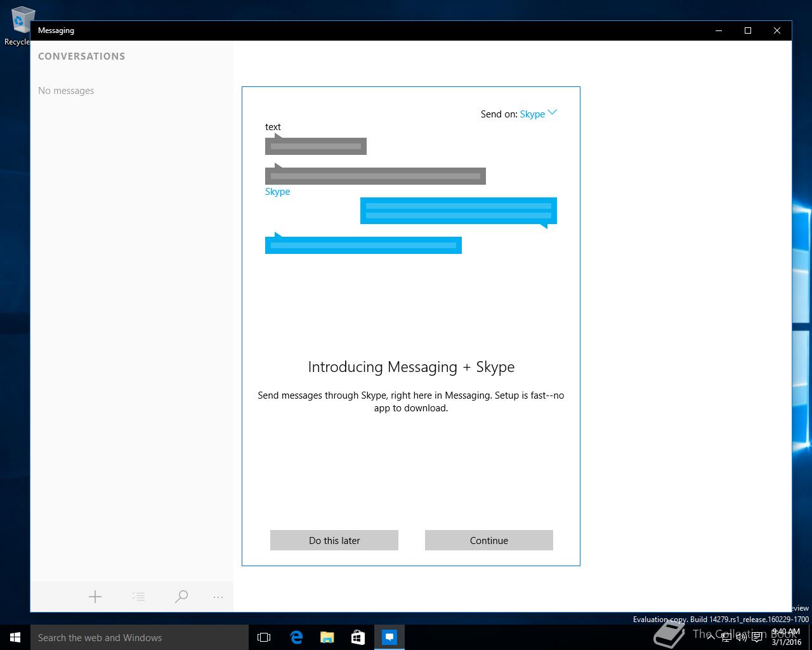
Task: Open the Windows Start menu
Action: click(x=15, y=637)
